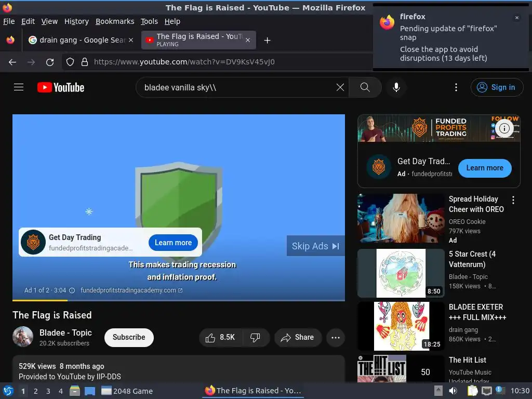Viewport: 532px width, 399px height.
Task: Open ad info circle on sidebar banner
Action: (504, 128)
